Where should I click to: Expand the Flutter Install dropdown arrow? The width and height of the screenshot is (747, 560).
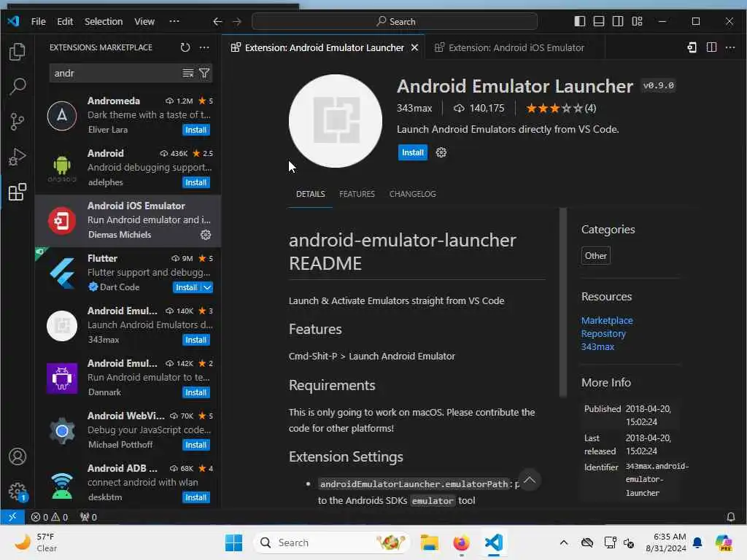click(x=206, y=287)
